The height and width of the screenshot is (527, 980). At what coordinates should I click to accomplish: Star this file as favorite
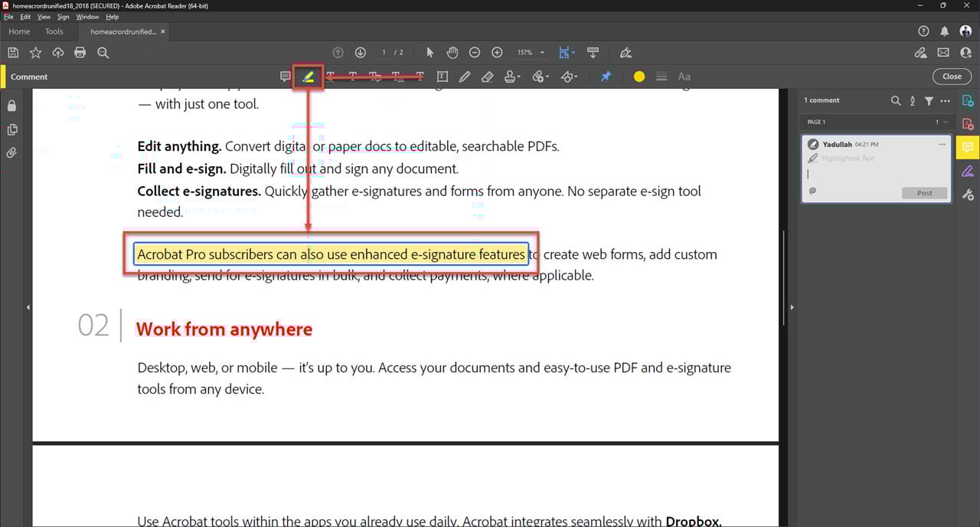pos(35,53)
